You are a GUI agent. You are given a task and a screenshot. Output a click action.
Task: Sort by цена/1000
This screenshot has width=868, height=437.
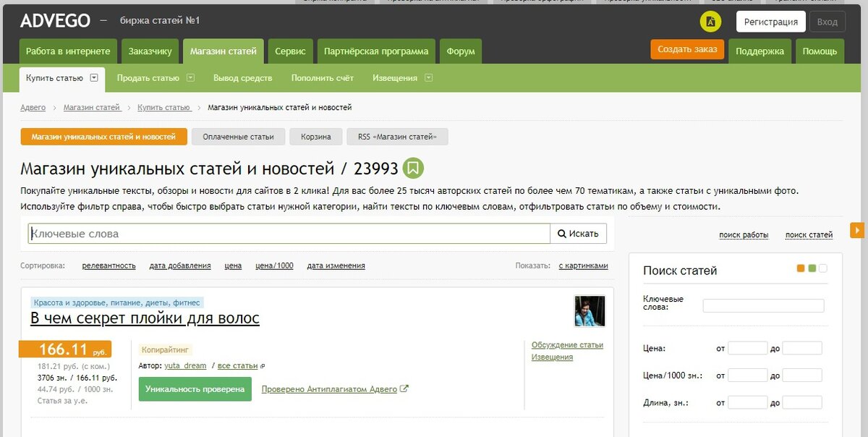[x=274, y=266]
